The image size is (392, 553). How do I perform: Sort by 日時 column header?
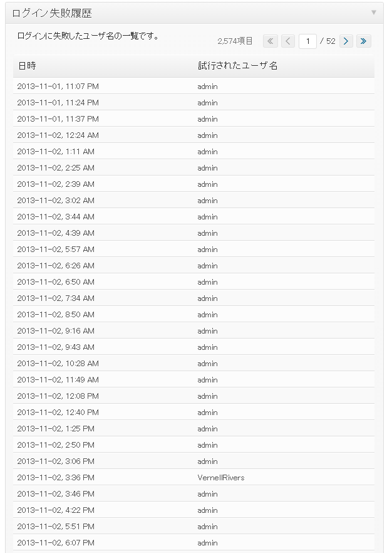point(27,66)
